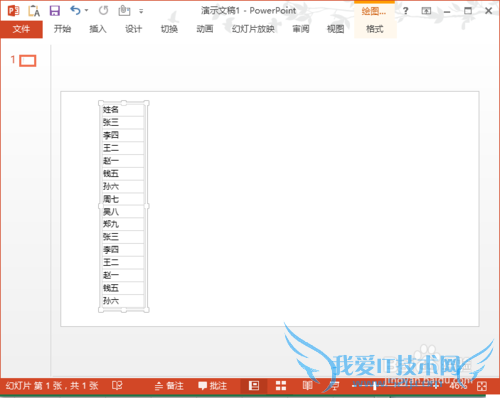This screenshot has height=398, width=500.
Task: Switch to the 幻灯片放映 tab
Action: click(x=253, y=29)
